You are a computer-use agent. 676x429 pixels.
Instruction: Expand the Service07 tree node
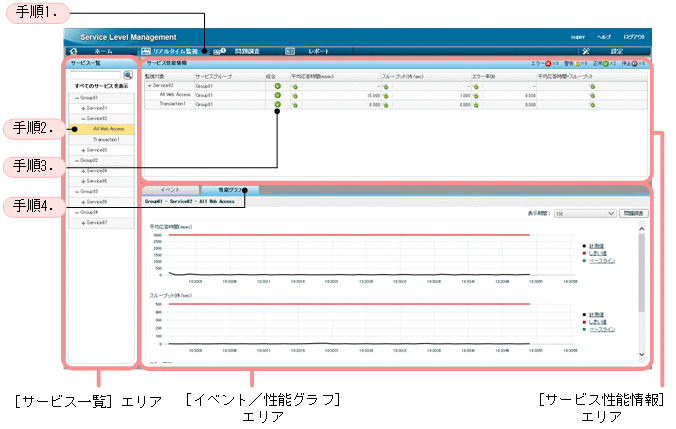tap(83, 222)
